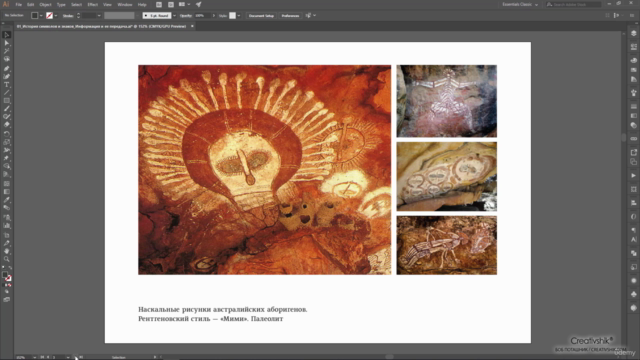Expand the control bar Stroke color dropdown
Image resolution: width=640 pixels, height=360 pixels.
pyautogui.click(x=56, y=16)
